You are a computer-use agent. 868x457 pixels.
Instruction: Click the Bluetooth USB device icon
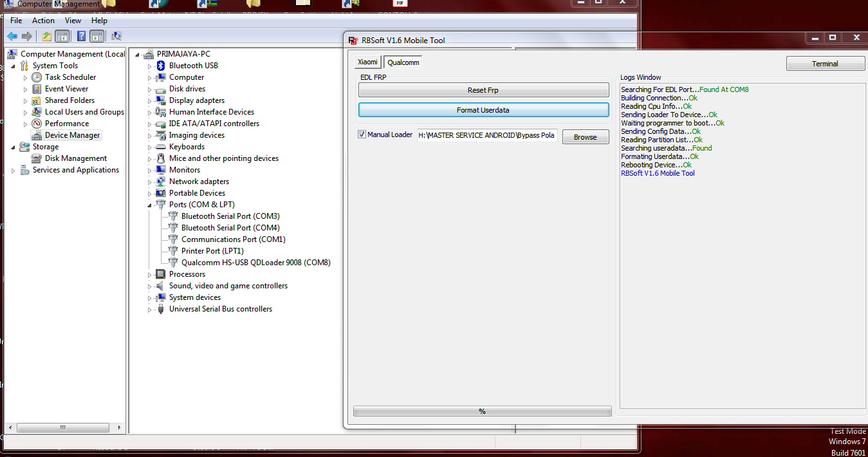(x=161, y=66)
